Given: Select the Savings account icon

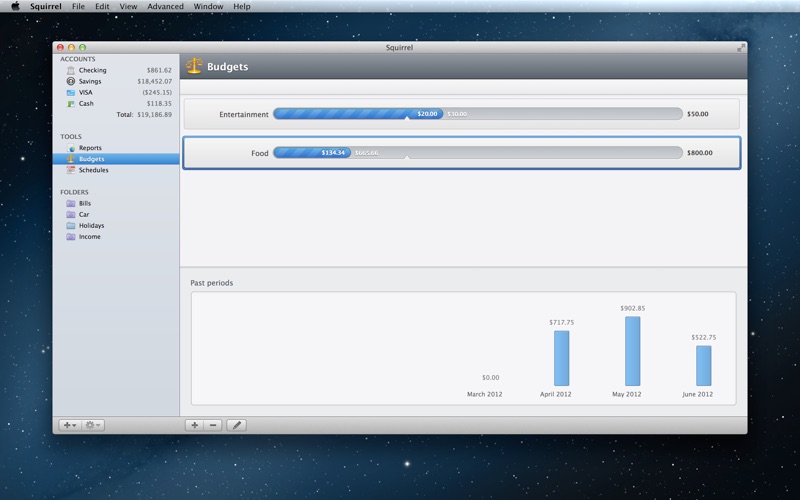Looking at the screenshot, I should click(71, 81).
